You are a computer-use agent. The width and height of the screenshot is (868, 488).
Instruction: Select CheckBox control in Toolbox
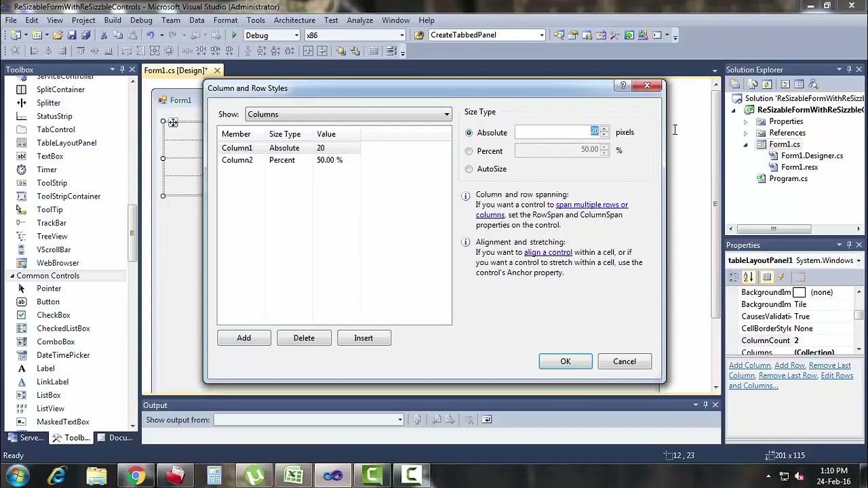coord(54,315)
